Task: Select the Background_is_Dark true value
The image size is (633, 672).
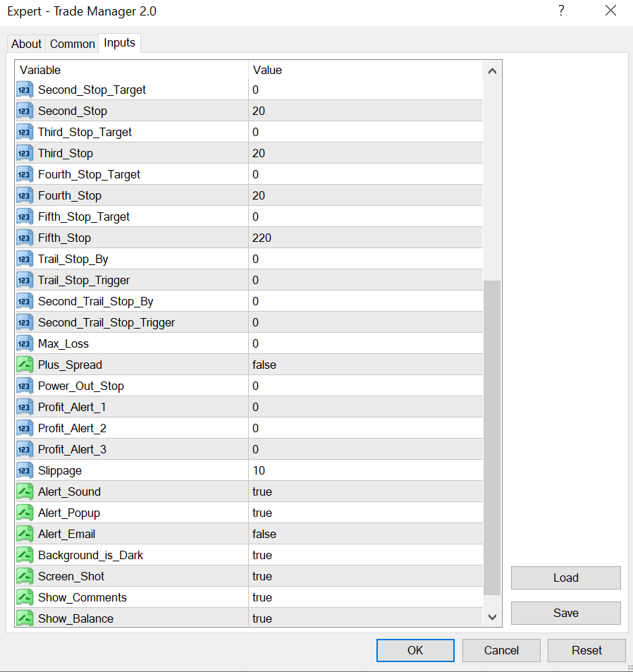Action: 262,555
